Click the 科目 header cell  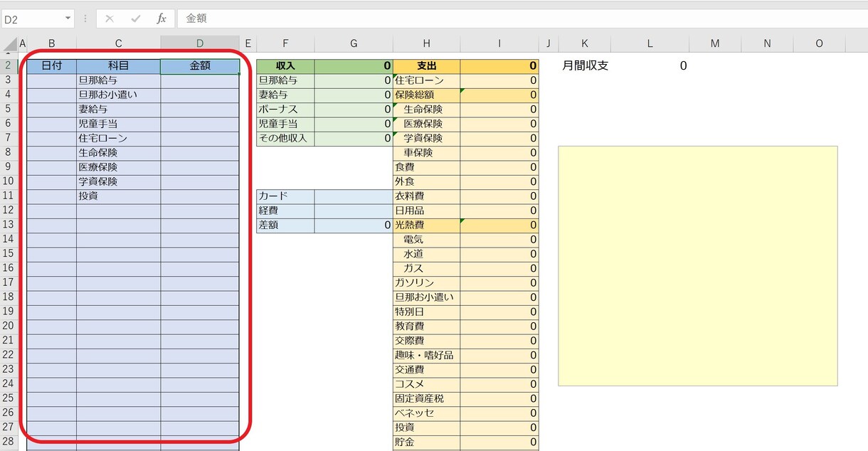118,66
